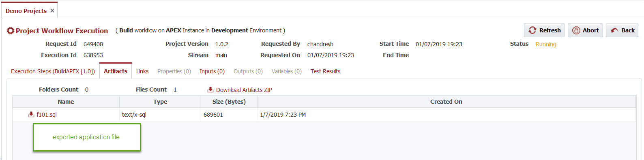Image resolution: width=644 pixels, height=160 pixels.
Task: Abort the running workflow execution
Action: (x=585, y=30)
